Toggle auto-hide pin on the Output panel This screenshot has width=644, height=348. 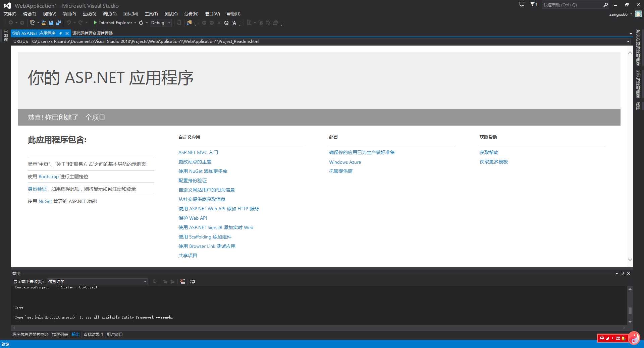click(623, 273)
